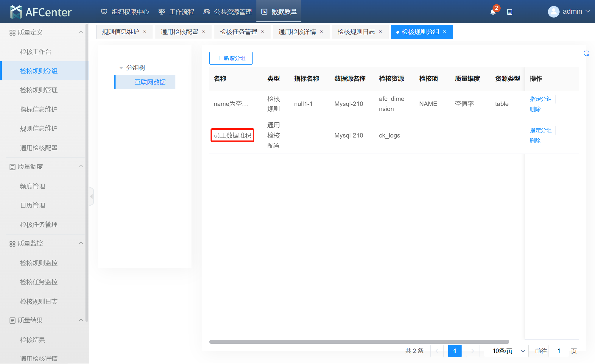Delete the name为空 row
Viewport: 595px width, 364px height.
535,109
